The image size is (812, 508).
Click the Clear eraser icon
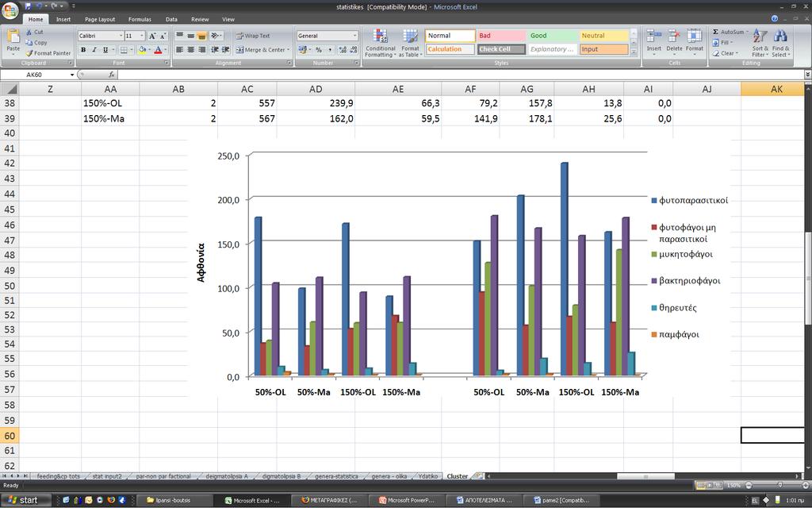[x=716, y=53]
